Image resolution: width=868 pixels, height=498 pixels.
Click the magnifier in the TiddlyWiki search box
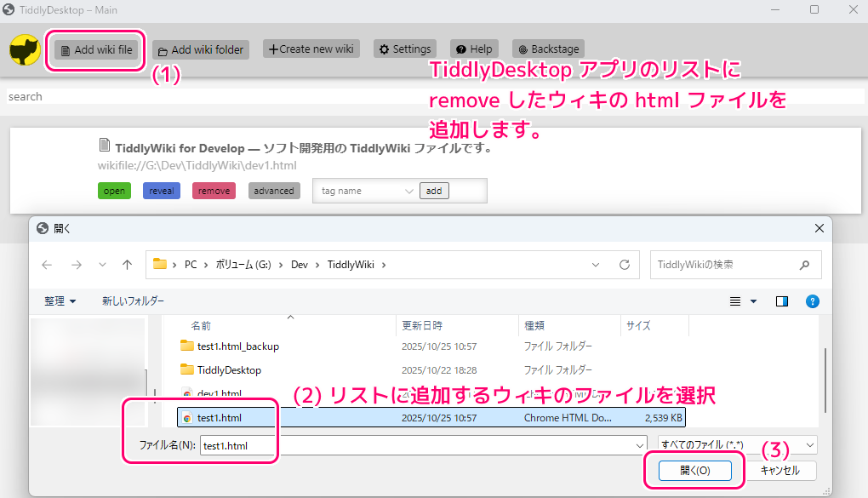pos(804,265)
